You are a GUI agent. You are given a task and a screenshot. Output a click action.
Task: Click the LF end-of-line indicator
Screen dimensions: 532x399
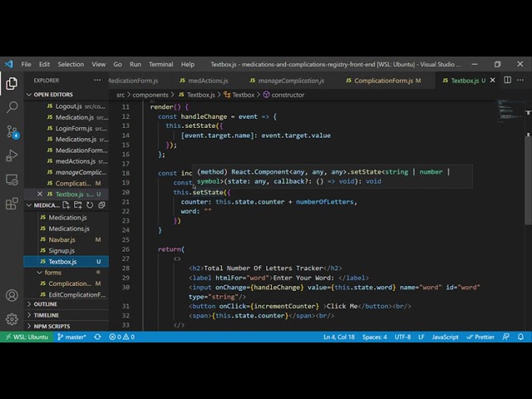coord(421,337)
